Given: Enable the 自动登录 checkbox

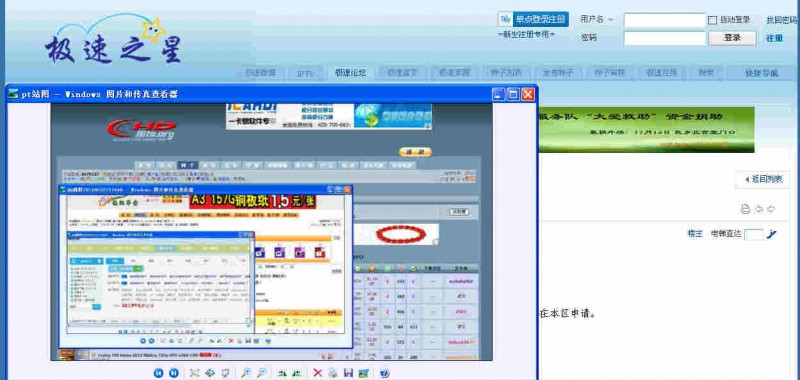Looking at the screenshot, I should click(x=713, y=20).
